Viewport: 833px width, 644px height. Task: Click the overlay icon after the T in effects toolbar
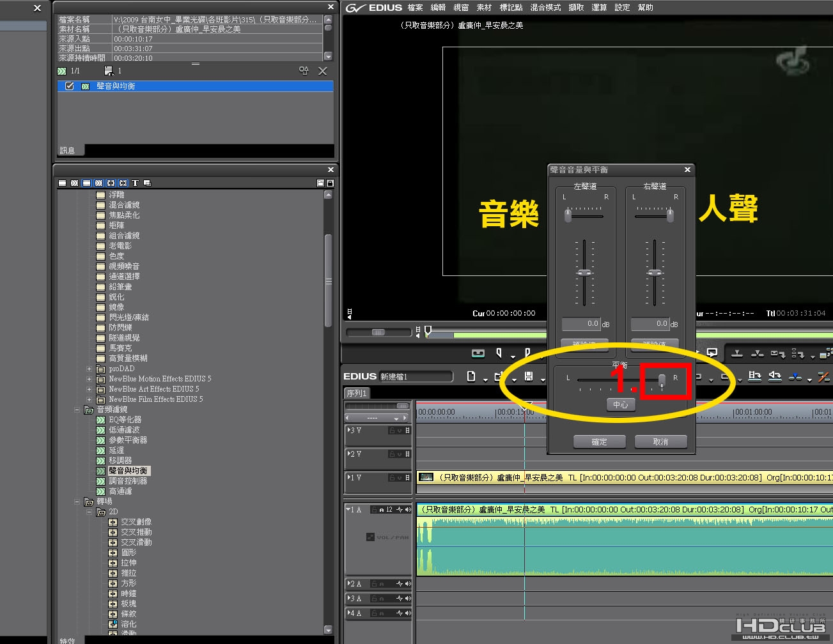click(x=147, y=183)
